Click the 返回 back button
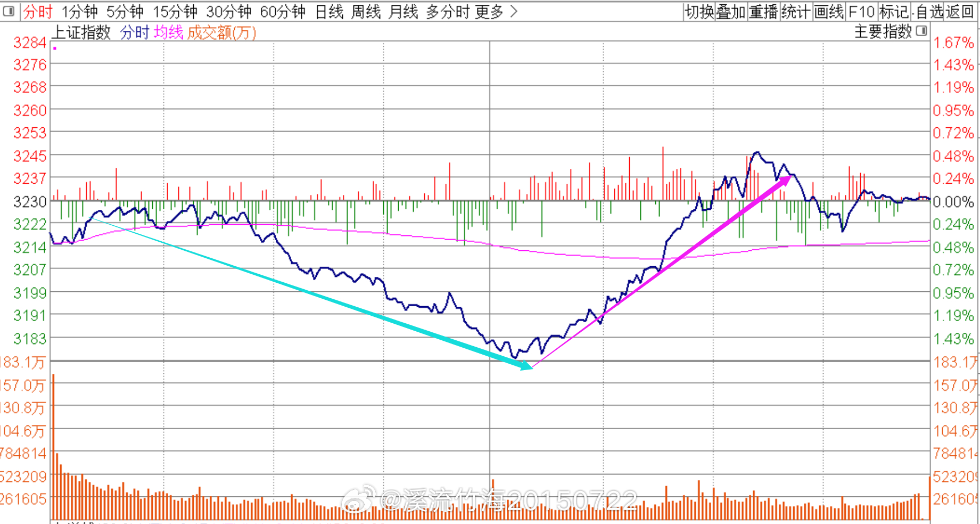Screen dimensions: 980x524 coord(959,12)
